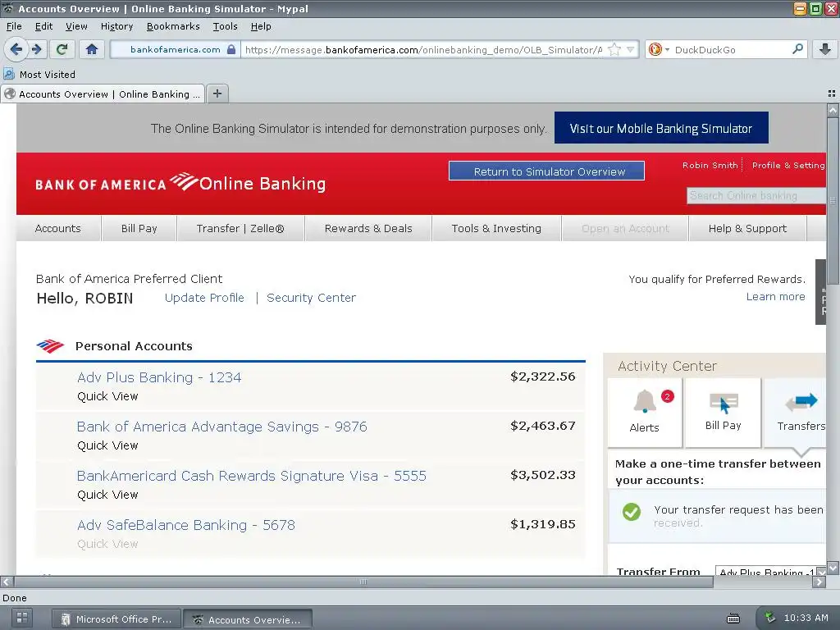Open the Security Center link
This screenshot has width=840, height=630.
[x=311, y=298]
